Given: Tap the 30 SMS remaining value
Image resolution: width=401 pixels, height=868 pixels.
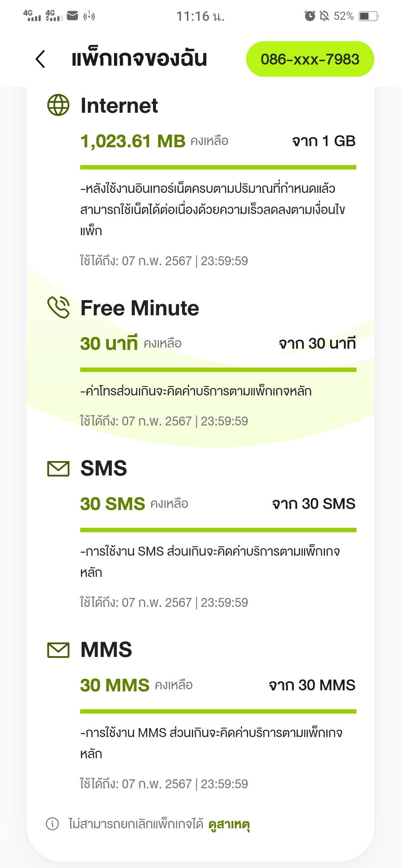Looking at the screenshot, I should [113, 504].
